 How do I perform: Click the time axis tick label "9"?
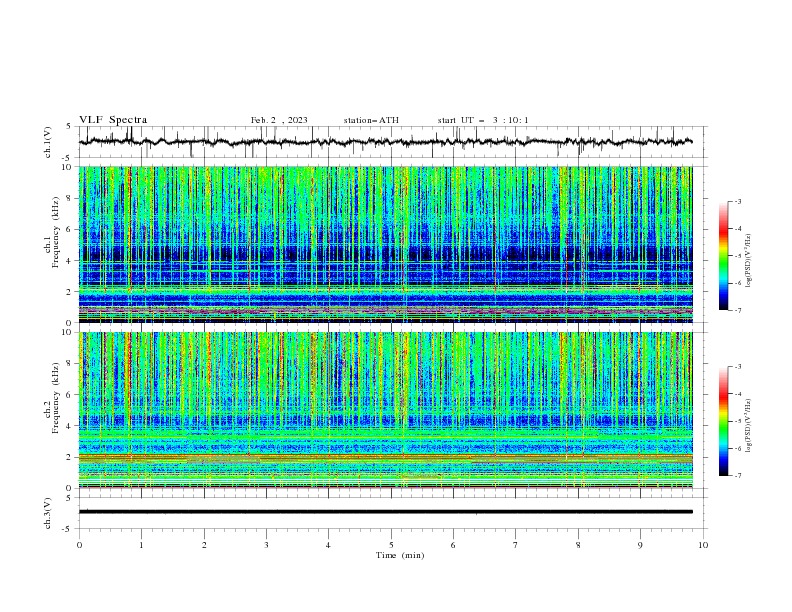(x=640, y=545)
